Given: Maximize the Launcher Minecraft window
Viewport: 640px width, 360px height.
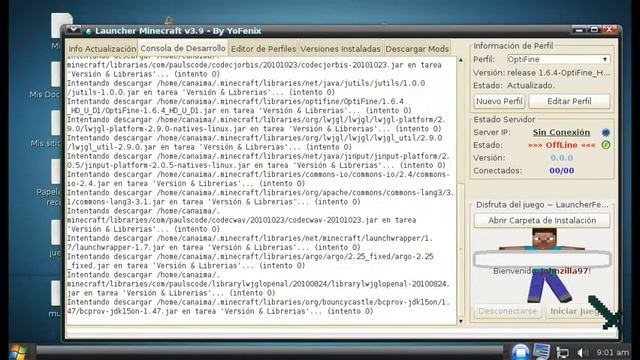Looking at the screenshot, I should (x=594, y=30).
